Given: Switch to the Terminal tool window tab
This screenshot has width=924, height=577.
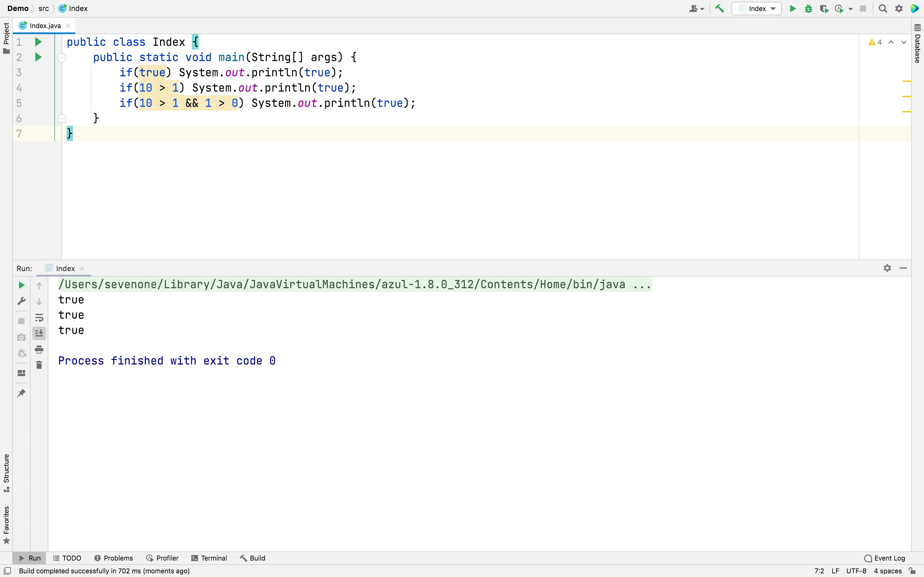Looking at the screenshot, I should (209, 558).
